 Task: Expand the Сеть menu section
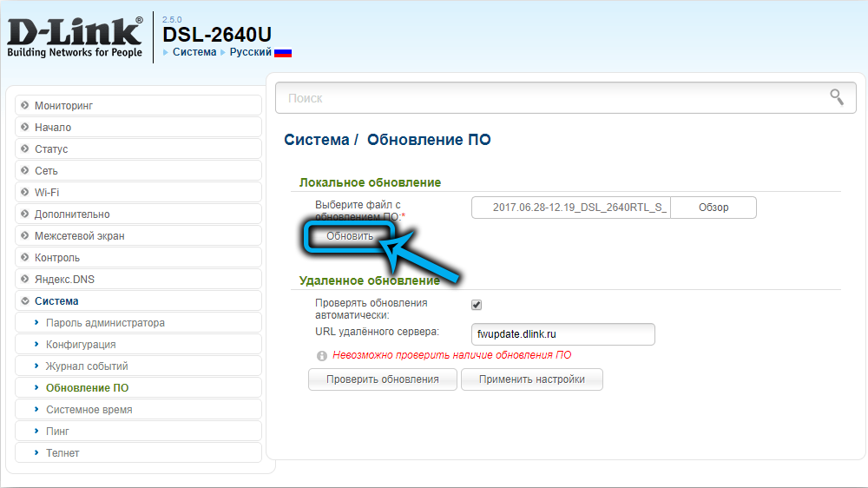coord(138,170)
